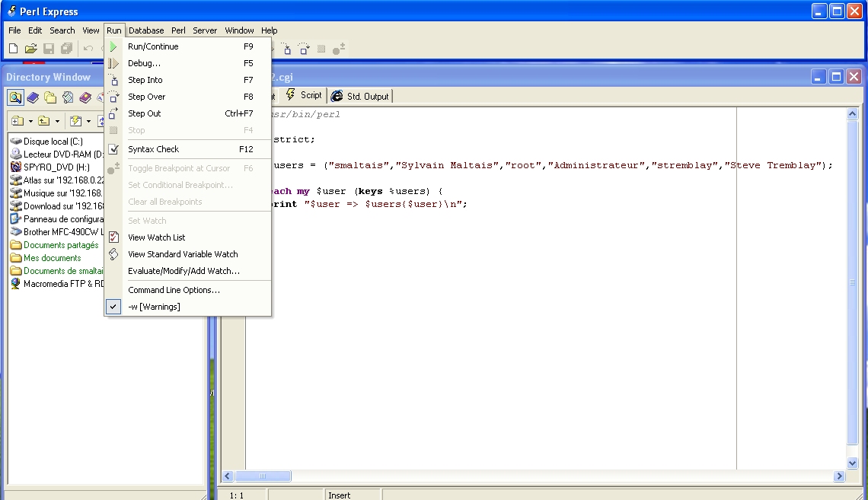Viewport: 868px width, 500px height.
Task: Open View Watch List from Run menu
Action: (x=157, y=237)
